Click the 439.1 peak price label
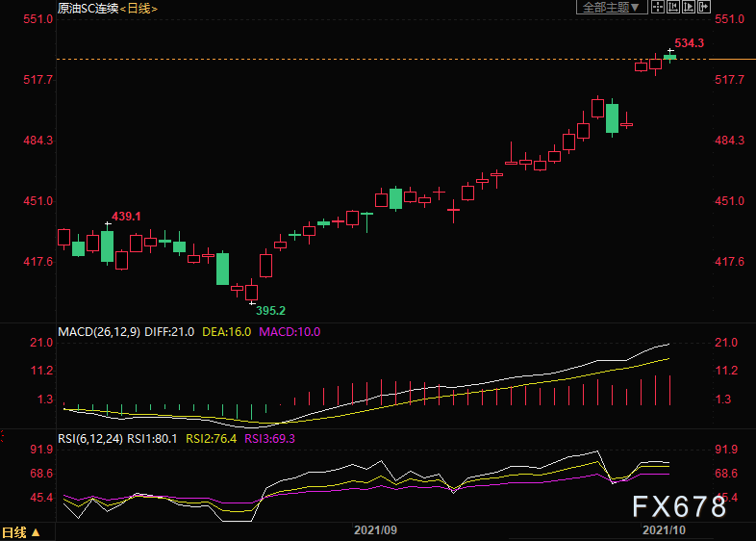Screen dimensions: 756x541 tap(126, 217)
